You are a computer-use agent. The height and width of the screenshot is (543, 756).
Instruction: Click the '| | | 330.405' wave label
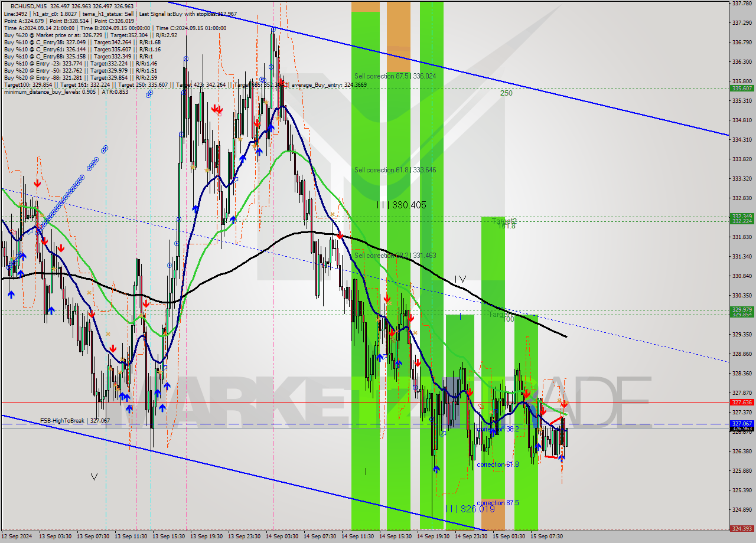coord(402,205)
